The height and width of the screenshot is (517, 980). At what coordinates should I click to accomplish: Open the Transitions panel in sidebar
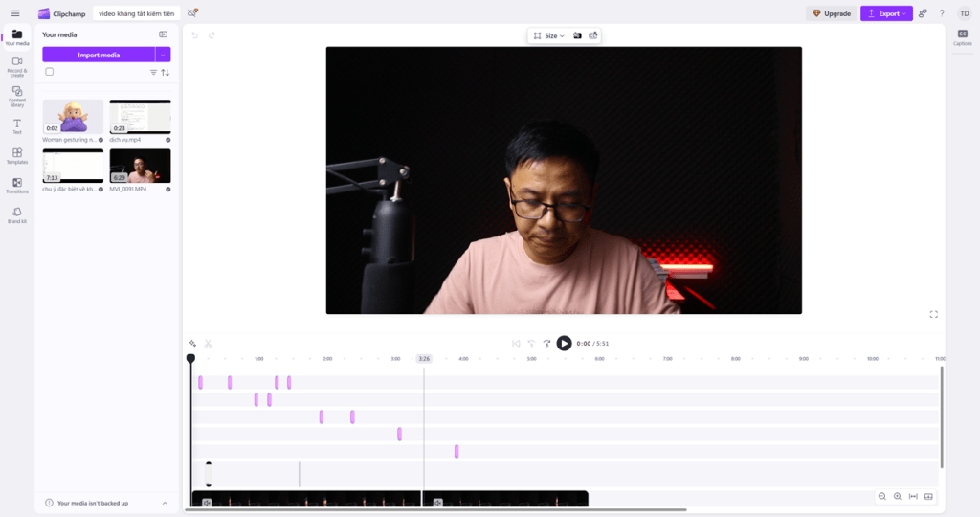pyautogui.click(x=16, y=185)
